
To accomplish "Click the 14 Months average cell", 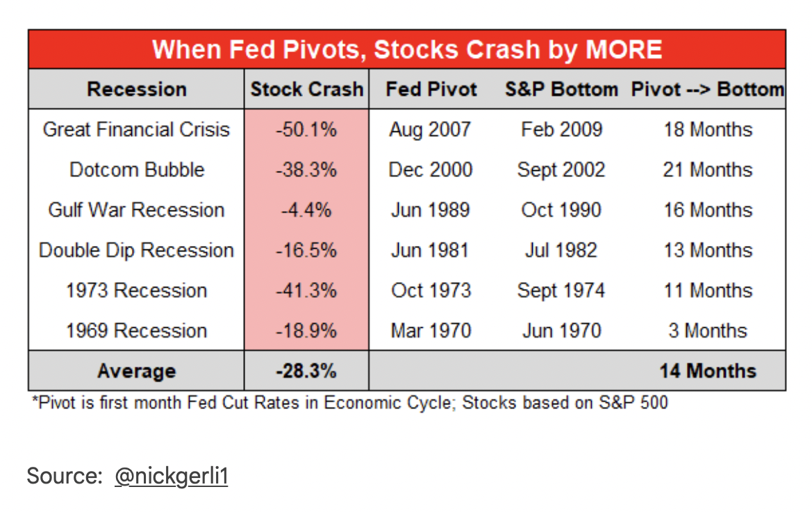I will click(707, 371).
